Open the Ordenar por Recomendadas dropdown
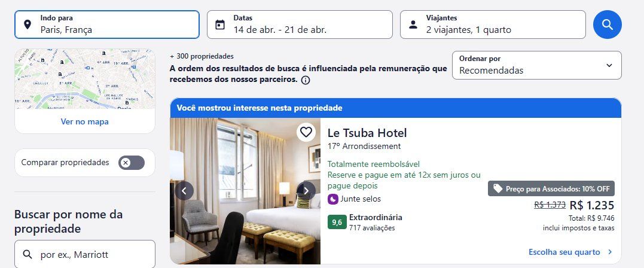The width and height of the screenshot is (644, 268). coord(537,65)
